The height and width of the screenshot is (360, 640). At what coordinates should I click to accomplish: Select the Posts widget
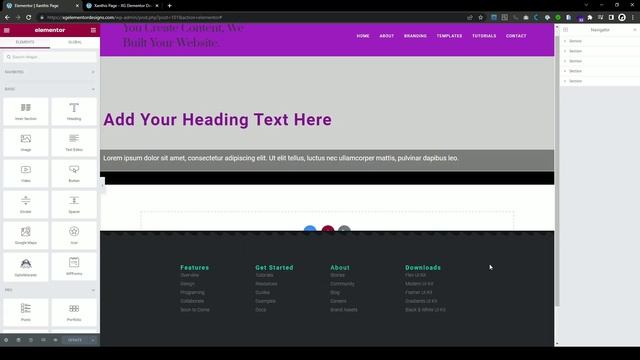pos(26,312)
